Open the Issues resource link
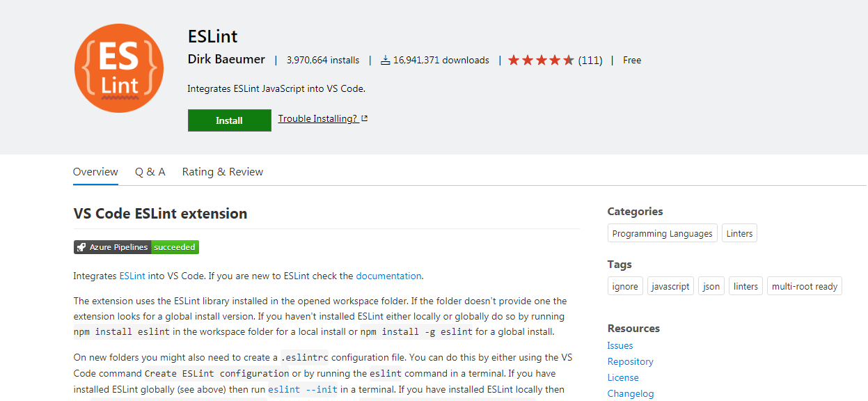The width and height of the screenshot is (868, 401). tap(620, 345)
